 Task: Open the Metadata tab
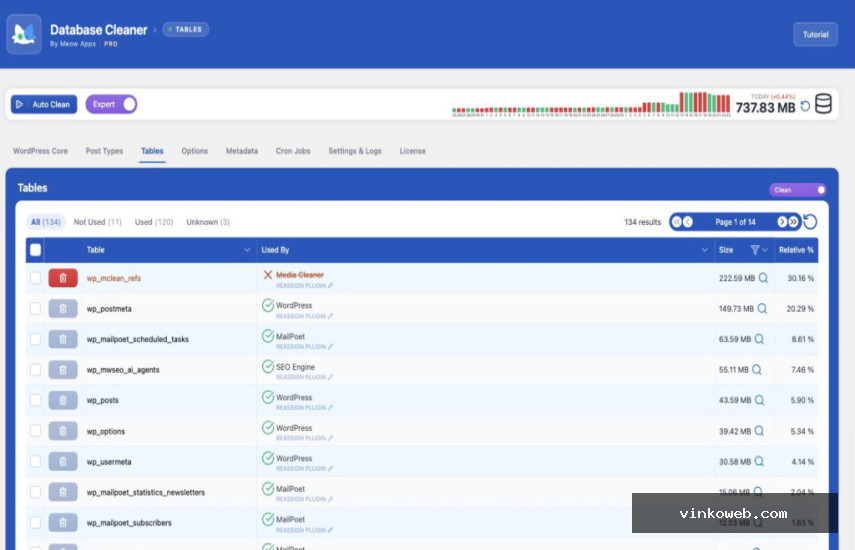point(242,151)
